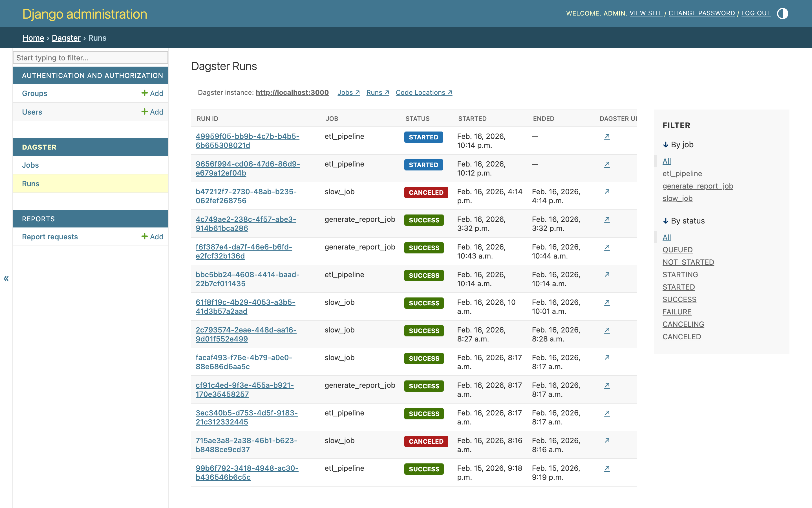Filter runs by FAILURE status
The height and width of the screenshot is (508, 812).
[677, 312]
